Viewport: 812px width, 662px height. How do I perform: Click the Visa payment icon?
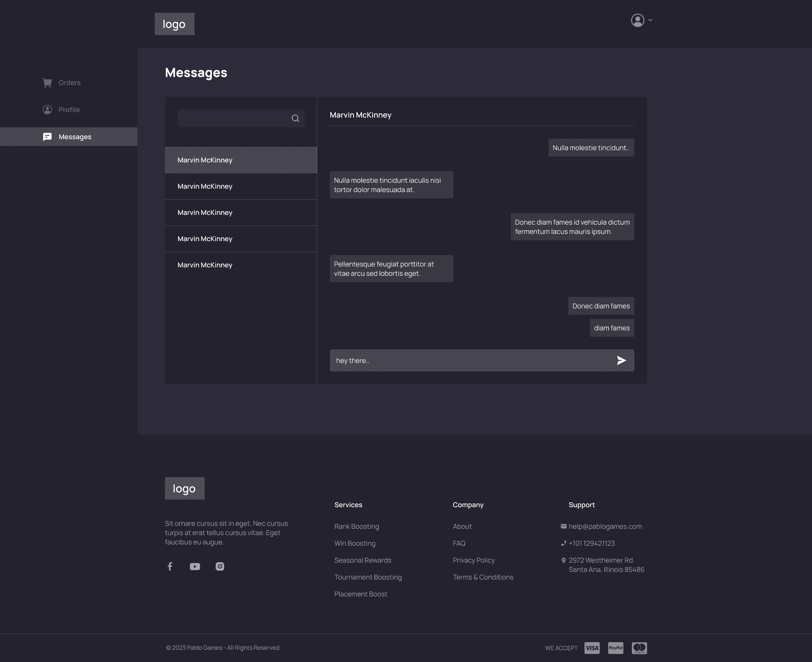point(592,648)
